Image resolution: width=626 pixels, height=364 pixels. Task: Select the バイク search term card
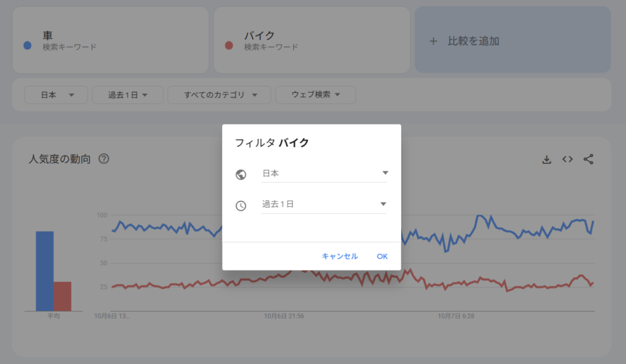coord(312,40)
